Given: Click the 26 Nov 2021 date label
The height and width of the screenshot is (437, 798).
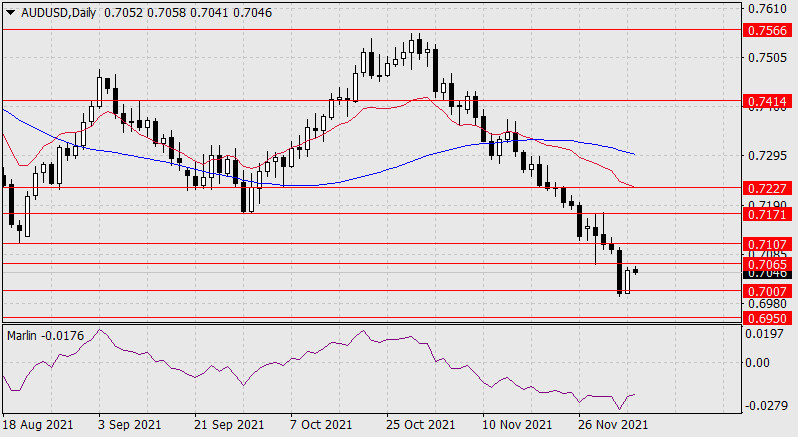Looking at the screenshot, I should point(613,425).
